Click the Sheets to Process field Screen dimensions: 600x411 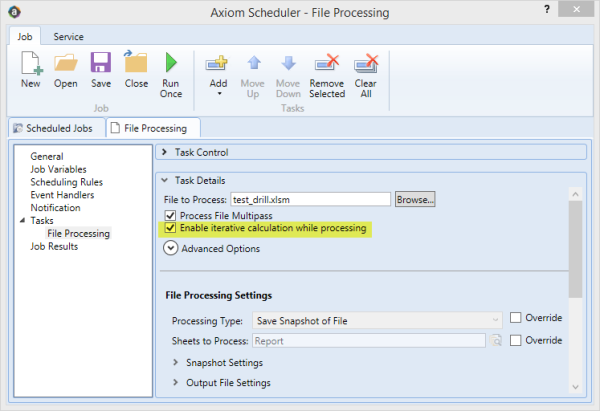pos(369,340)
